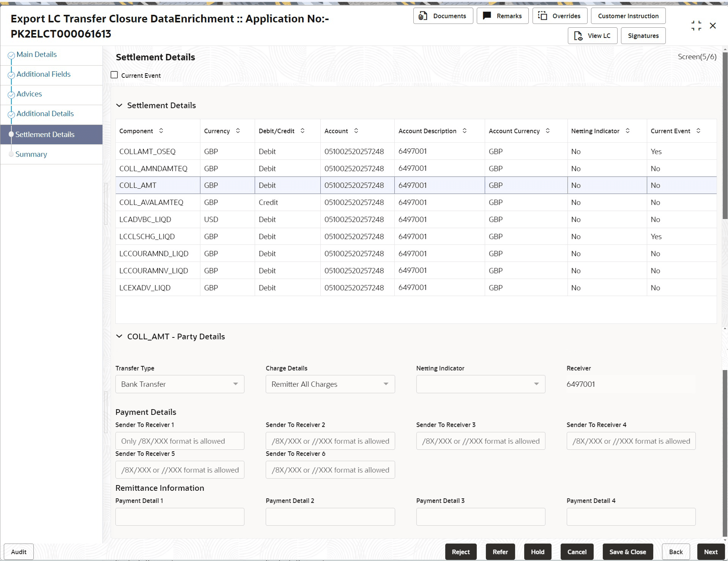
Task: Click the View LC document icon
Action: tap(578, 36)
